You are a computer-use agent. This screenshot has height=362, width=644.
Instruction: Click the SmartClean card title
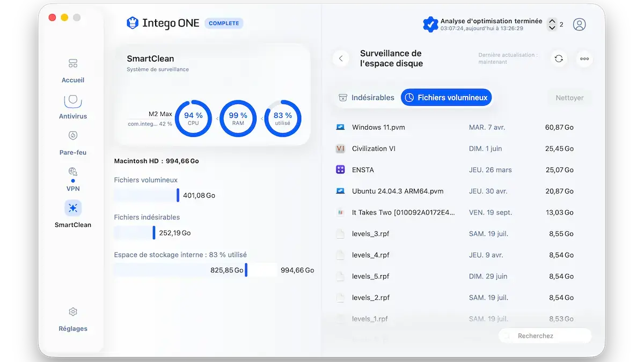[x=150, y=59]
